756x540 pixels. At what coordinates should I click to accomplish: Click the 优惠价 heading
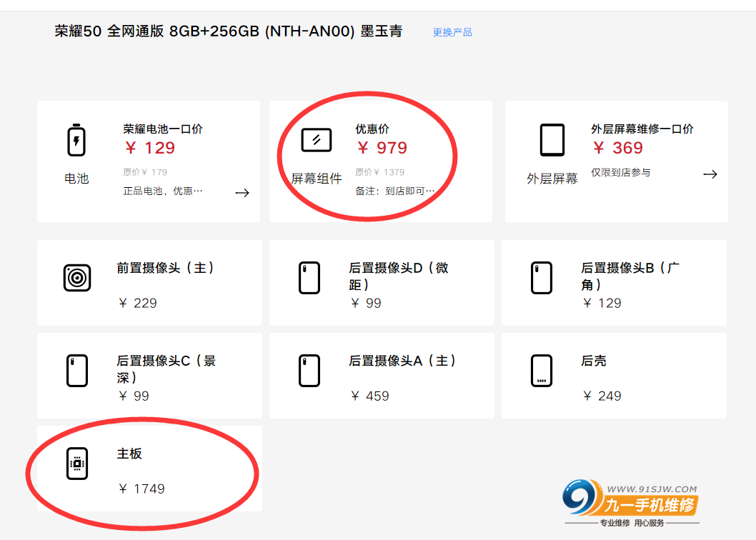click(x=372, y=129)
